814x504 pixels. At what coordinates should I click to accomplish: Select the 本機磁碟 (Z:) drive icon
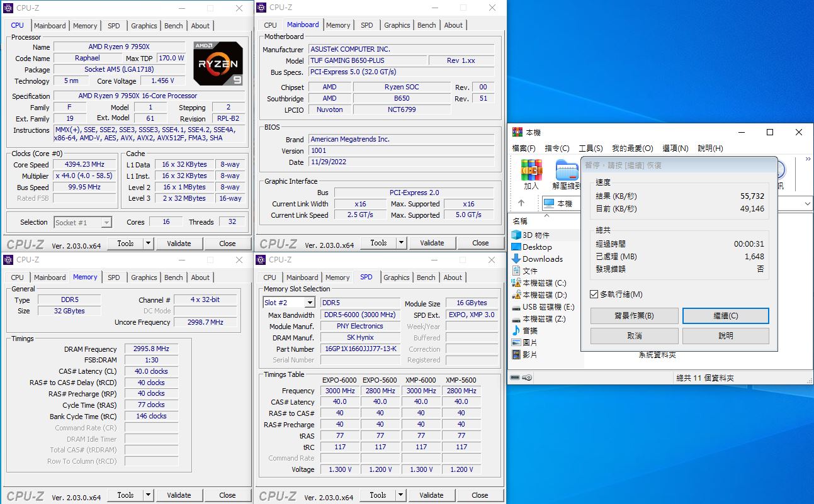tap(517, 318)
